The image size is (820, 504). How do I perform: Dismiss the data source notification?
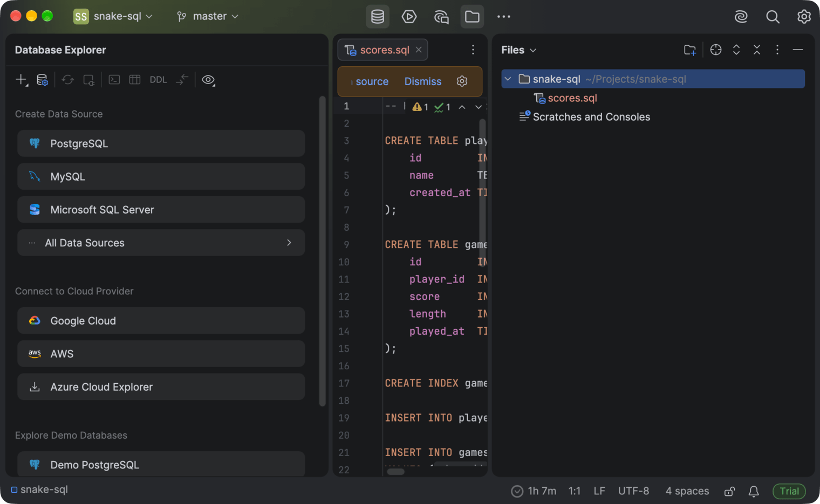point(423,81)
